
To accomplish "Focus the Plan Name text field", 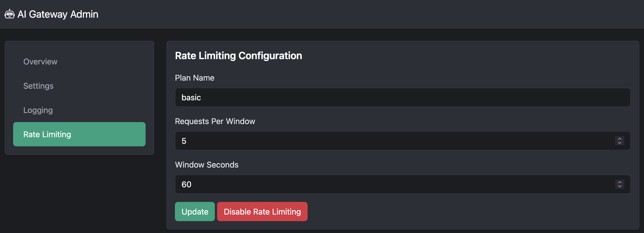I will pyautogui.click(x=402, y=98).
